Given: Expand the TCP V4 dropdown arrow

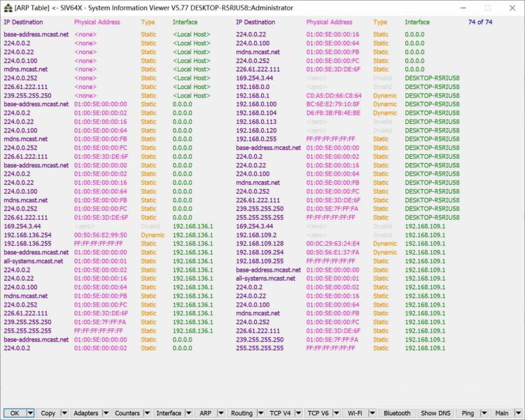Looking at the screenshot, I should coord(299,413).
